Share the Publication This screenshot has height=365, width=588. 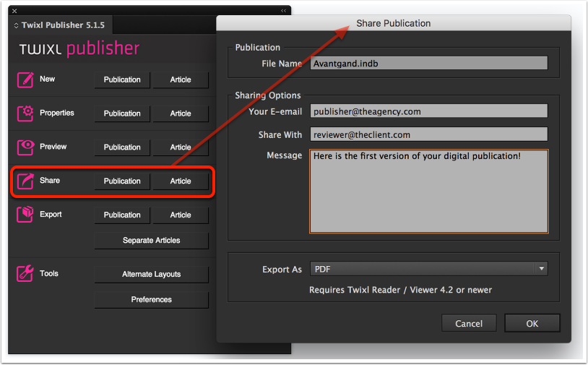pos(122,181)
